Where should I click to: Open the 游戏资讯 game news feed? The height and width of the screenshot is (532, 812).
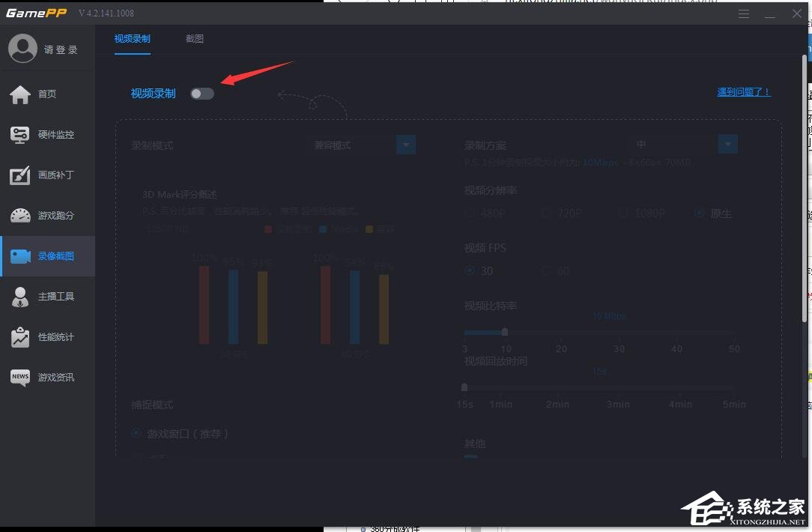[x=47, y=377]
